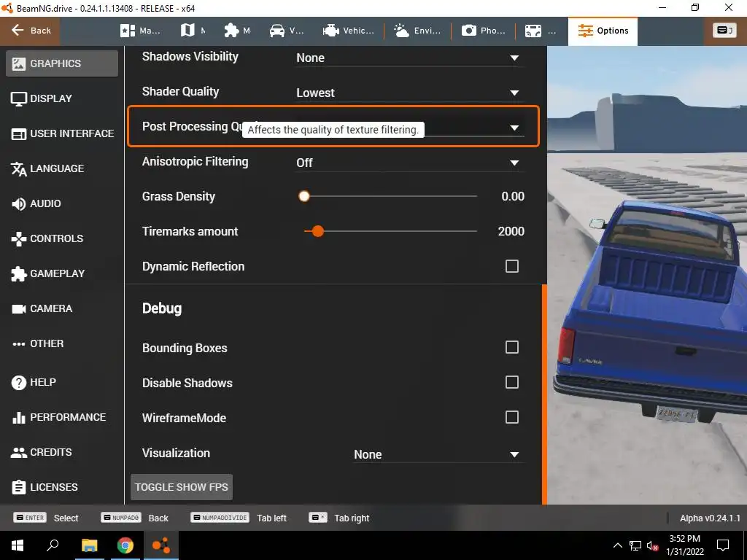Open File Explorer from the taskbar
747x560 pixels.
(x=89, y=545)
